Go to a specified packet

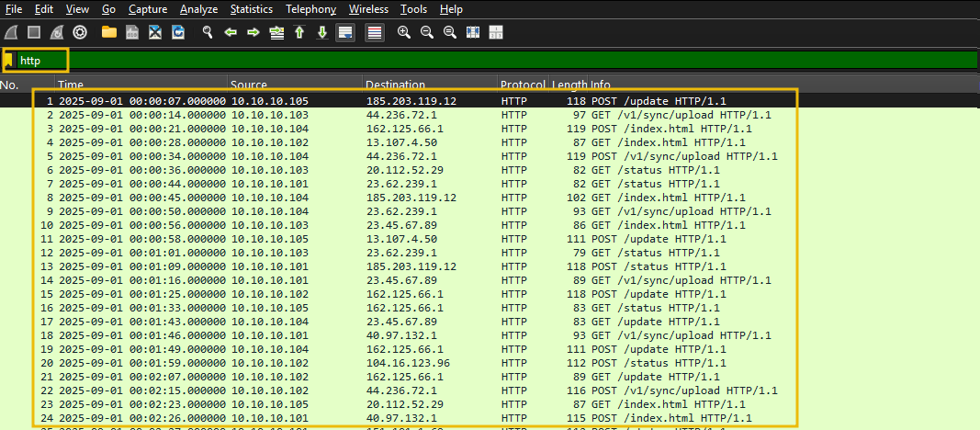tap(276, 32)
